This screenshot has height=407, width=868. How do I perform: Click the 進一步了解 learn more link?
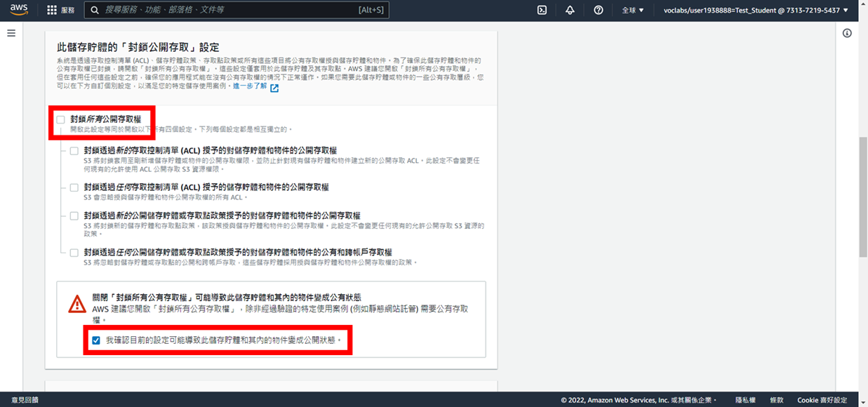coord(250,86)
